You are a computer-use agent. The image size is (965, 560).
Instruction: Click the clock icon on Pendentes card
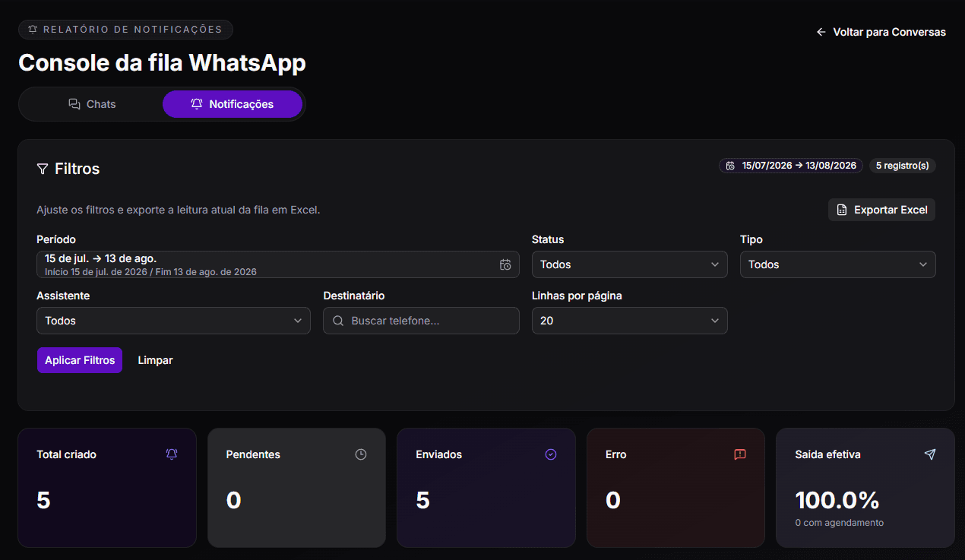point(361,454)
